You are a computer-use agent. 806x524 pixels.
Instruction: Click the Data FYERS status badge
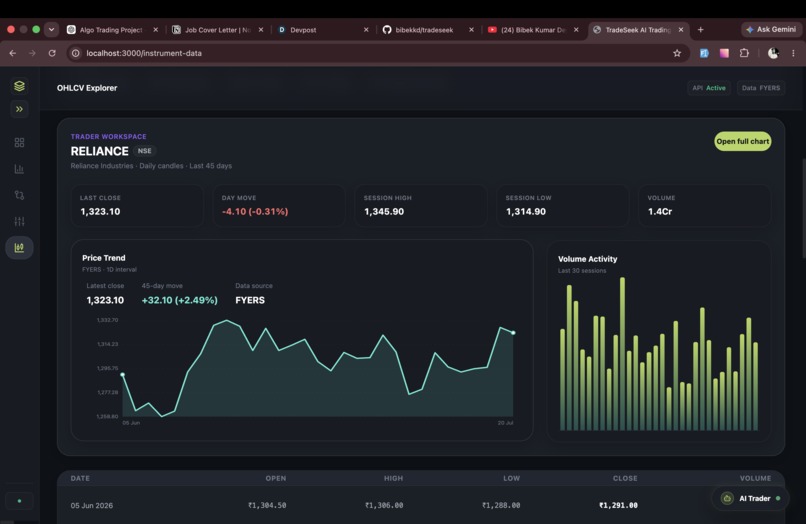tap(761, 88)
